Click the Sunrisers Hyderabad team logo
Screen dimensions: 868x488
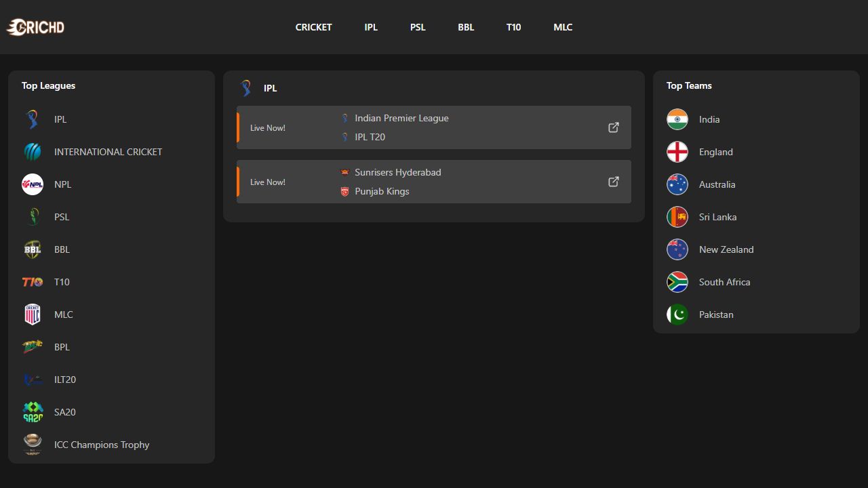pos(344,172)
